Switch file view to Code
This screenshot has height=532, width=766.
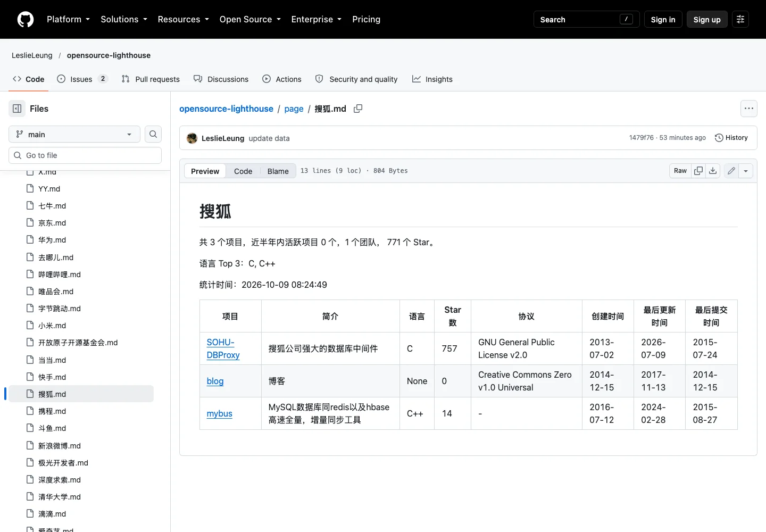[243, 171]
